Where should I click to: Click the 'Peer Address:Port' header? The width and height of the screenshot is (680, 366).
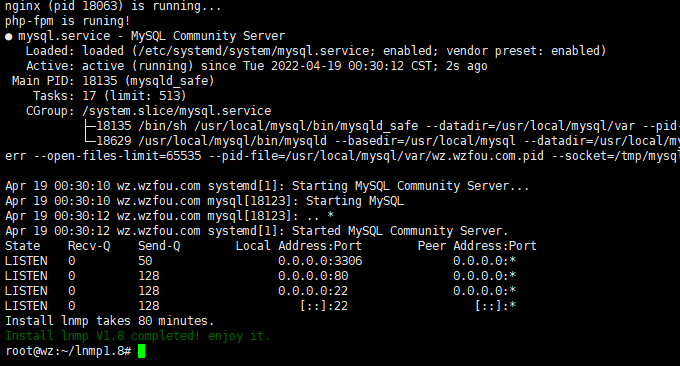(477, 246)
